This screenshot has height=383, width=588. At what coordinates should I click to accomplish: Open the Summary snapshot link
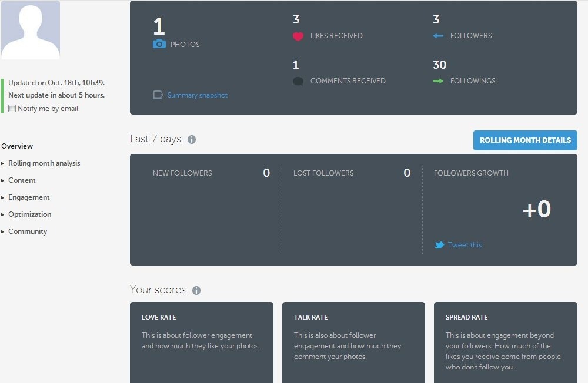pos(197,95)
